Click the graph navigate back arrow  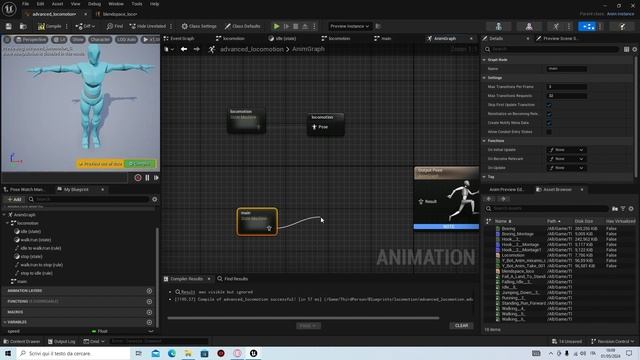pos(184,49)
